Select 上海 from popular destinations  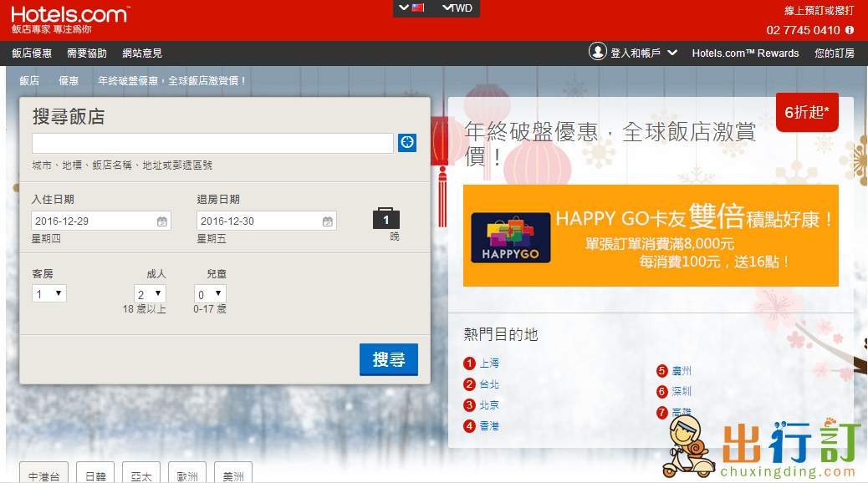489,363
